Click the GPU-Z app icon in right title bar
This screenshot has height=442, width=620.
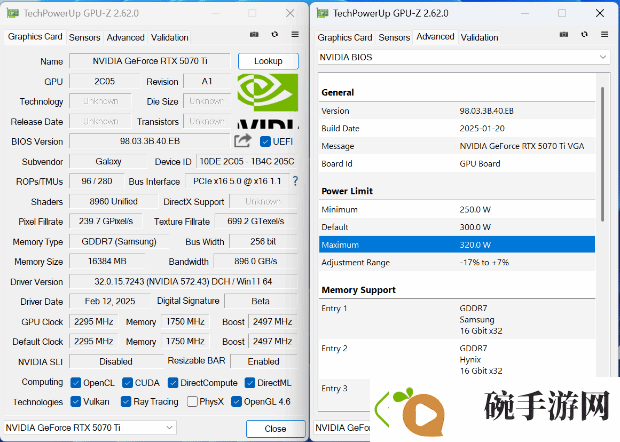[322, 13]
